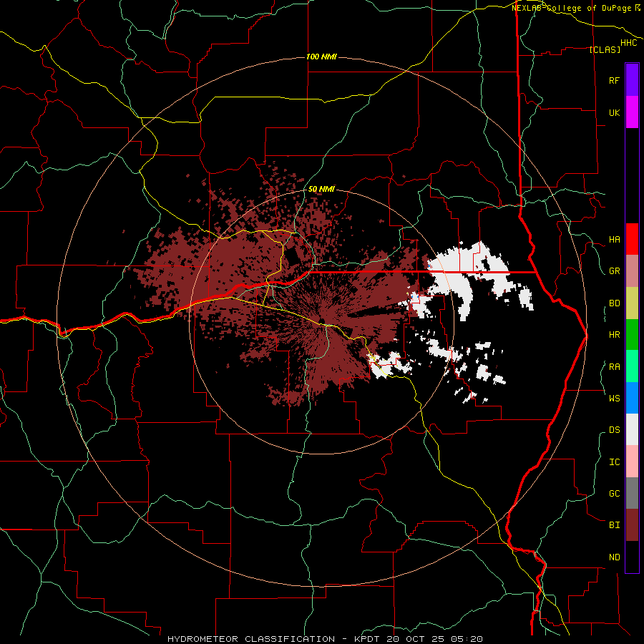
Task: Select the BD legend label
Action: [614, 303]
